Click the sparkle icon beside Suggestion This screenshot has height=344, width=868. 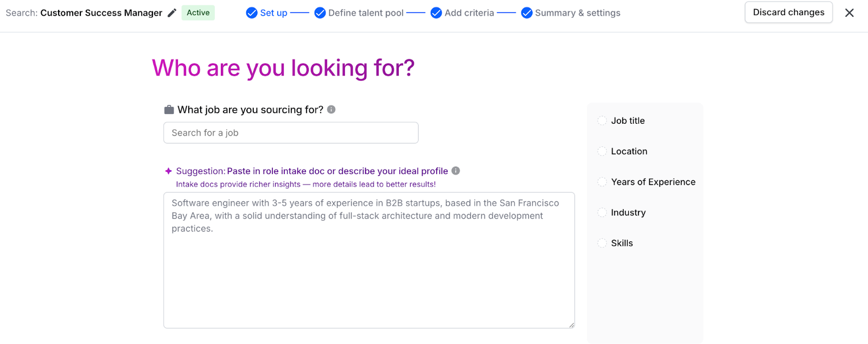168,171
